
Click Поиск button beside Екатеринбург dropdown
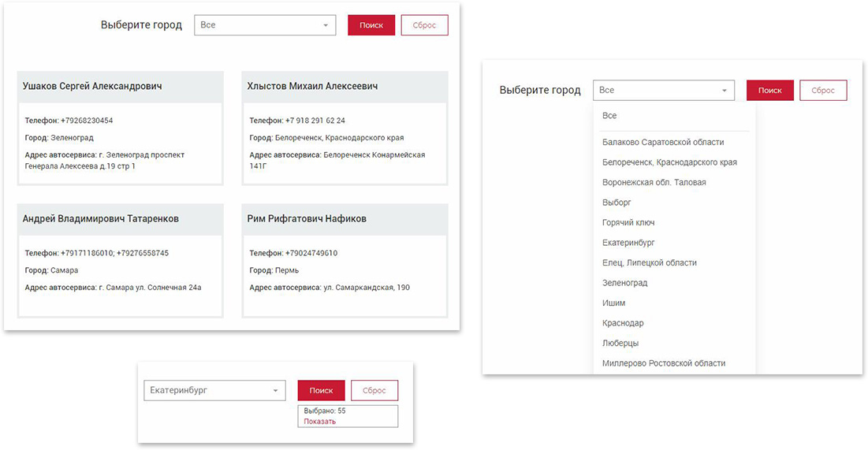click(321, 390)
